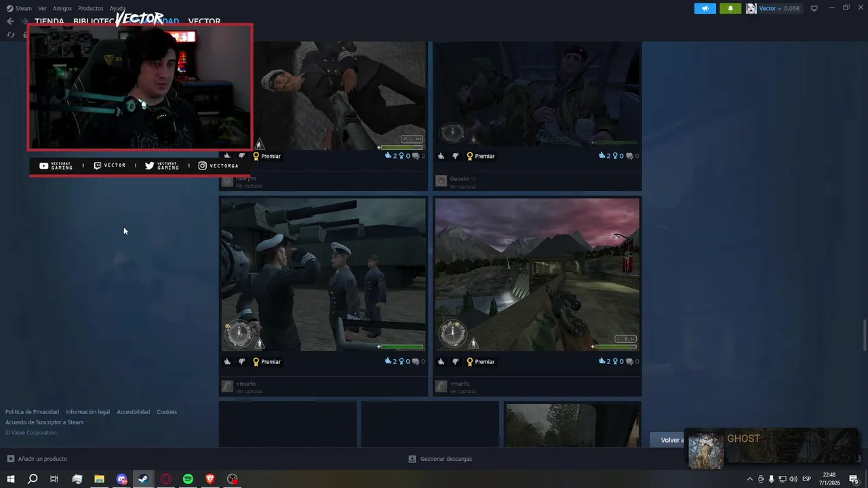The height and width of the screenshot is (488, 868).
Task: Click the Vector profile avatar in header
Action: 751,8
